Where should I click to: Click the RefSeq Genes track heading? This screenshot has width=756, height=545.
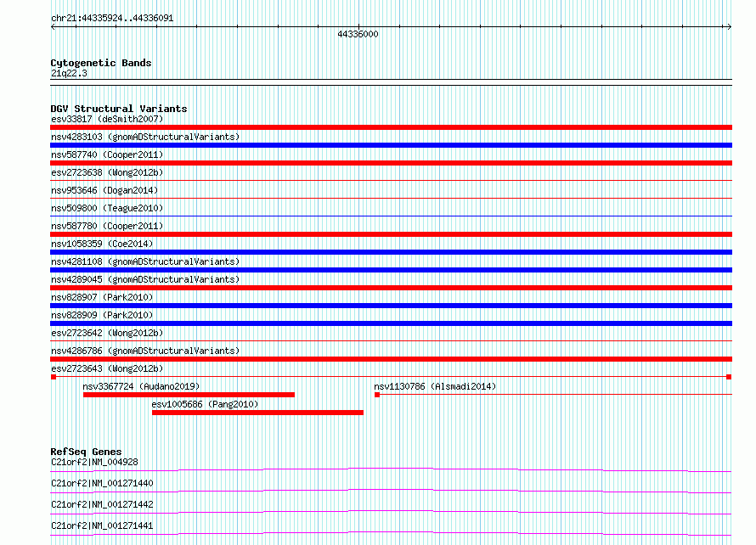pos(86,452)
